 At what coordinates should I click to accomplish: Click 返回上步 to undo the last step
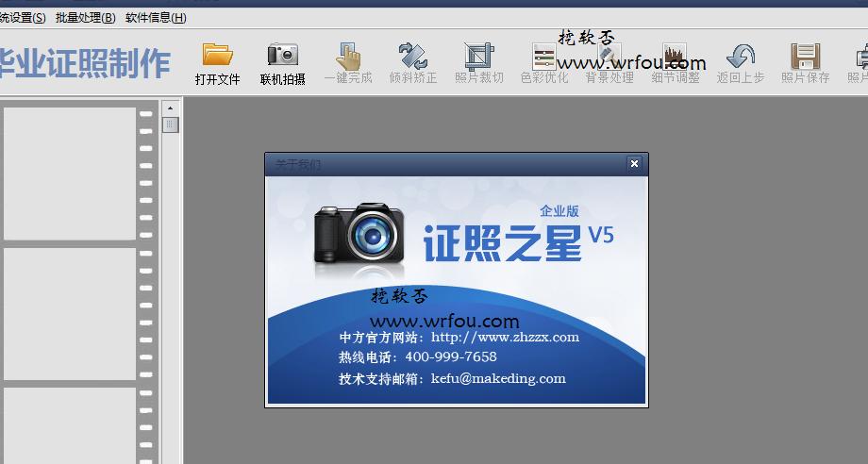point(740,57)
